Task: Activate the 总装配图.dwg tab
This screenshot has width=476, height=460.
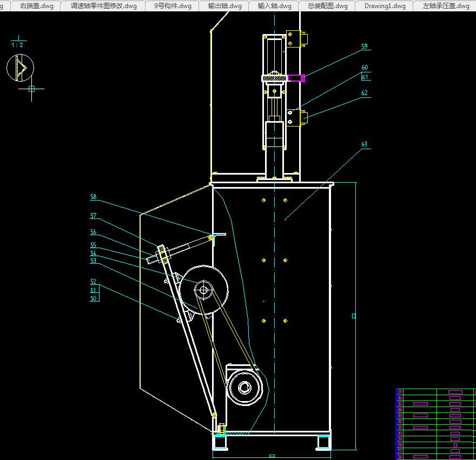Action: pyautogui.click(x=328, y=6)
